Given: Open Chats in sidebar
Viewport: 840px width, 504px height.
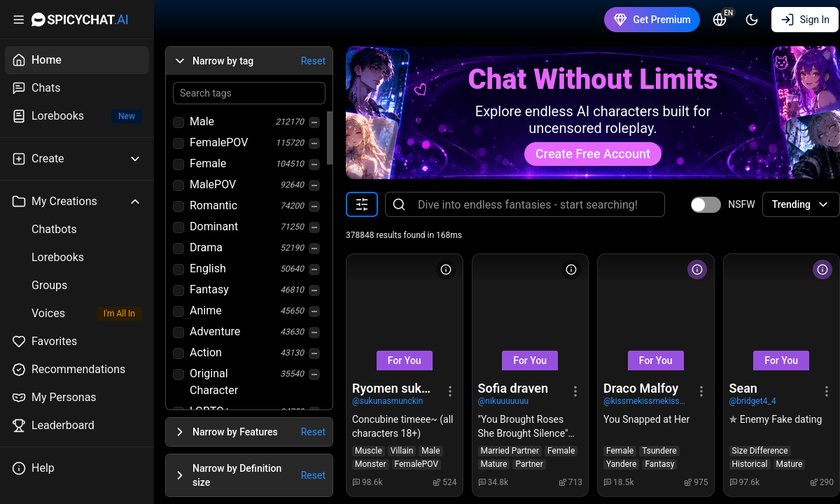Looking at the screenshot, I should [77, 88].
